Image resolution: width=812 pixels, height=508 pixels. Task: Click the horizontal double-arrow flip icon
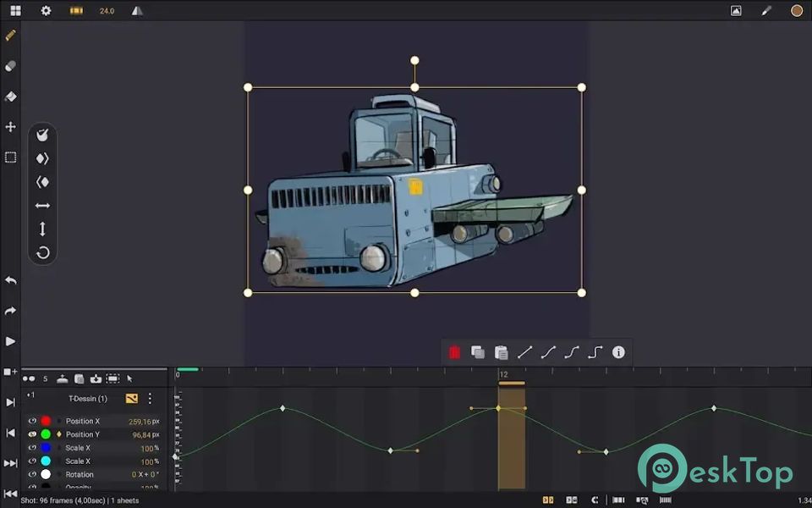coord(42,206)
